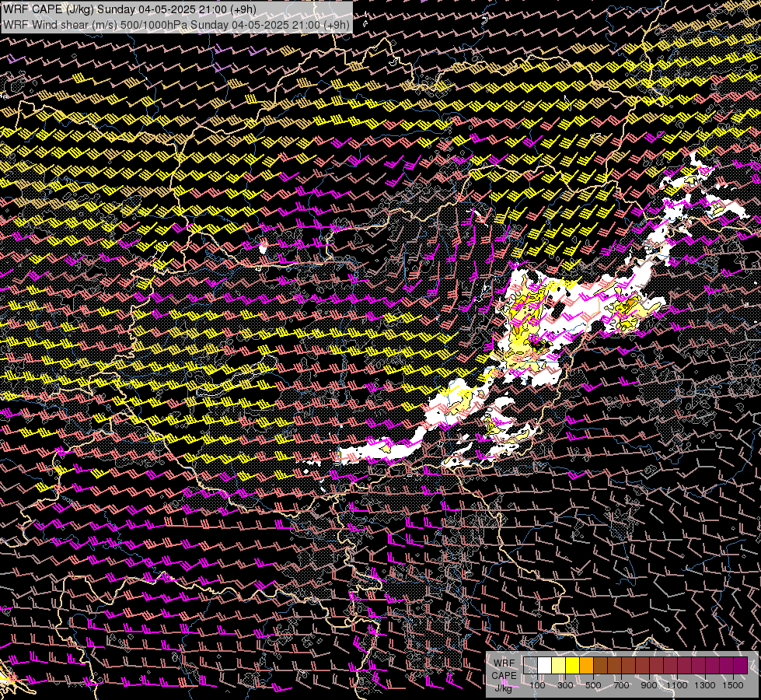
Task: Click the 1500 legend value
Action: point(733,685)
